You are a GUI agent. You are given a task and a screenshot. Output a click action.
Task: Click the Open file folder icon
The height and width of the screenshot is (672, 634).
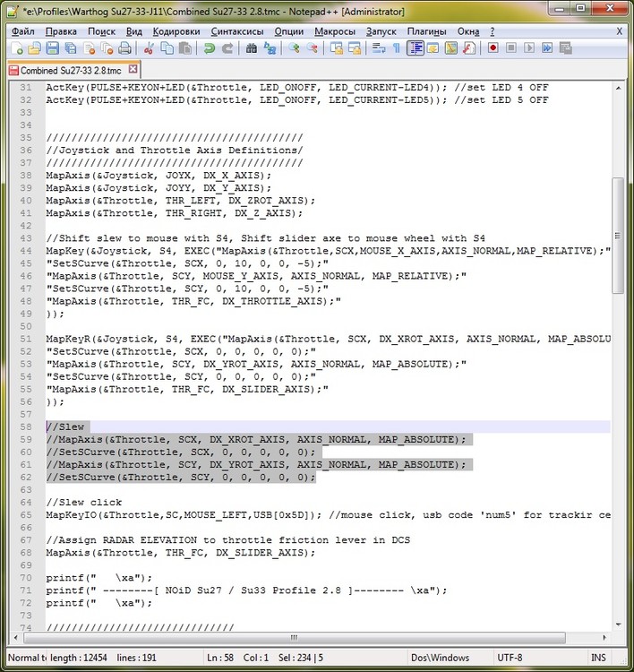[35, 48]
